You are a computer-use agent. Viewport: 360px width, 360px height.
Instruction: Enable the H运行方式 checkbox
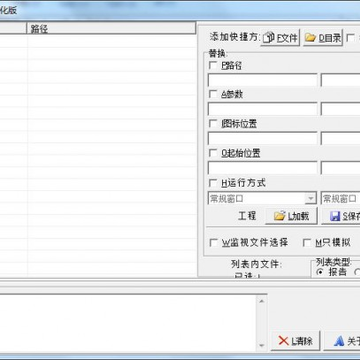pyautogui.click(x=213, y=183)
